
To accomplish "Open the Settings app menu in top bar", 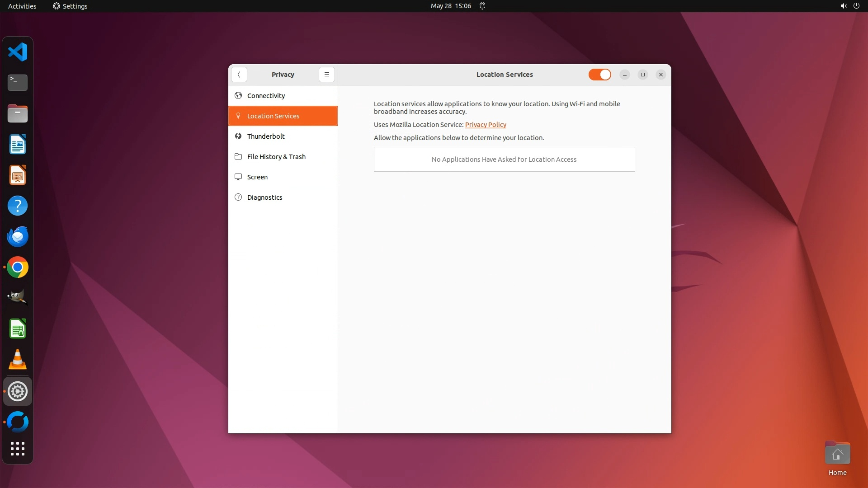I will tap(70, 6).
